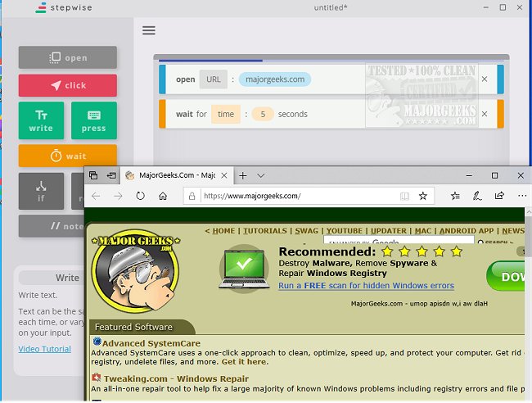Refresh the MajorGeeks page
Image resolution: width=532 pixels, height=403 pixels.
[141, 196]
